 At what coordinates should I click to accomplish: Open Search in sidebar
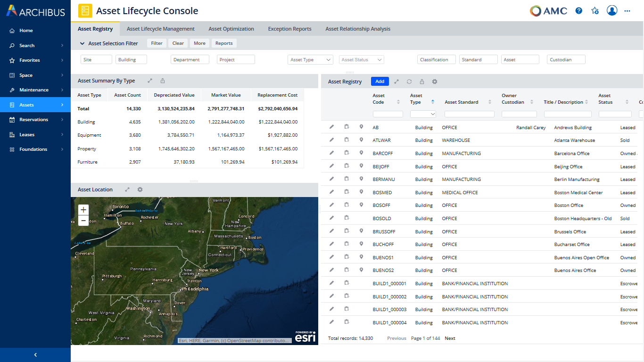point(35,45)
